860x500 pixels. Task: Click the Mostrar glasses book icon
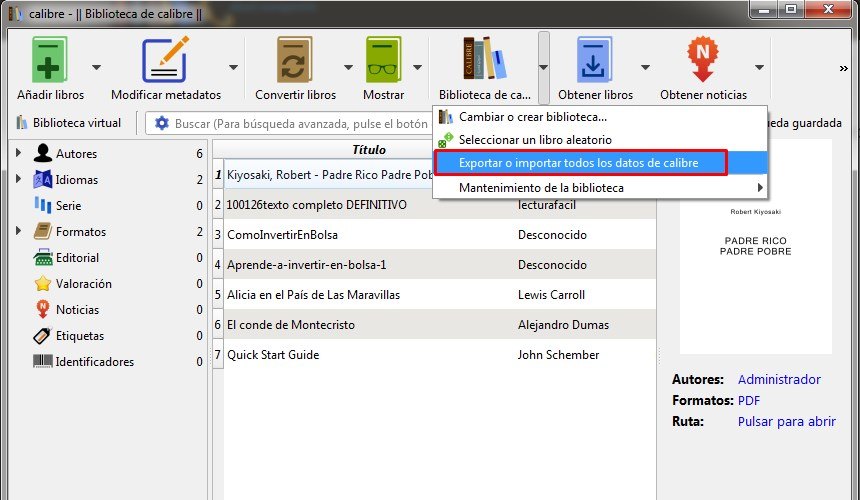(x=383, y=61)
